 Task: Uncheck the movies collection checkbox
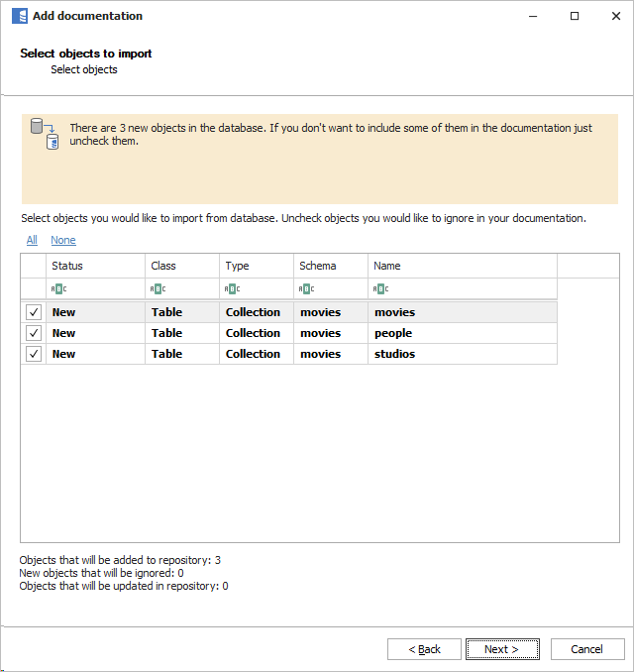(x=33, y=312)
